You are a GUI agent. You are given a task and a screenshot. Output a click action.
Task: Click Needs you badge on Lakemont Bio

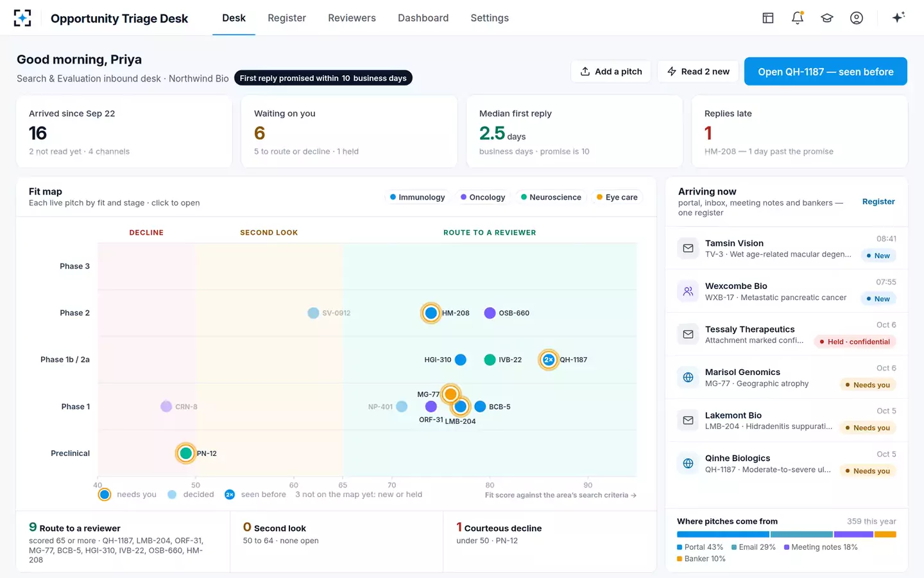click(x=868, y=428)
